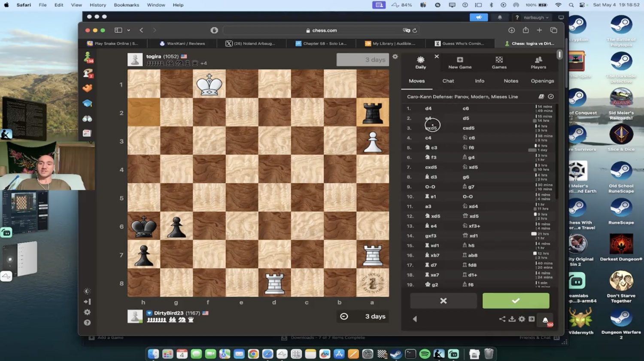Open the narbaugh account dropdown
Viewport: 644px width, 361px height.
tap(536, 18)
